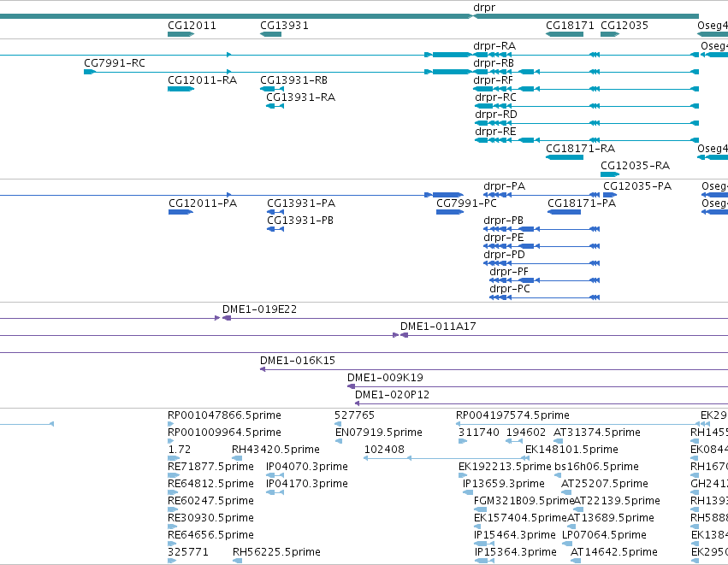The width and height of the screenshot is (728, 565).
Task: Select EST AT31374.5prime
Action: pyautogui.click(x=597, y=433)
